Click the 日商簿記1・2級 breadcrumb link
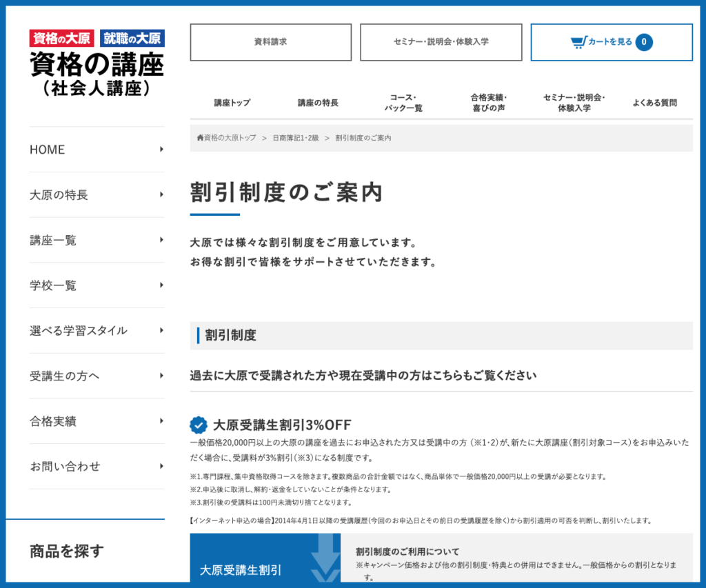The width and height of the screenshot is (706, 588). 295,138
